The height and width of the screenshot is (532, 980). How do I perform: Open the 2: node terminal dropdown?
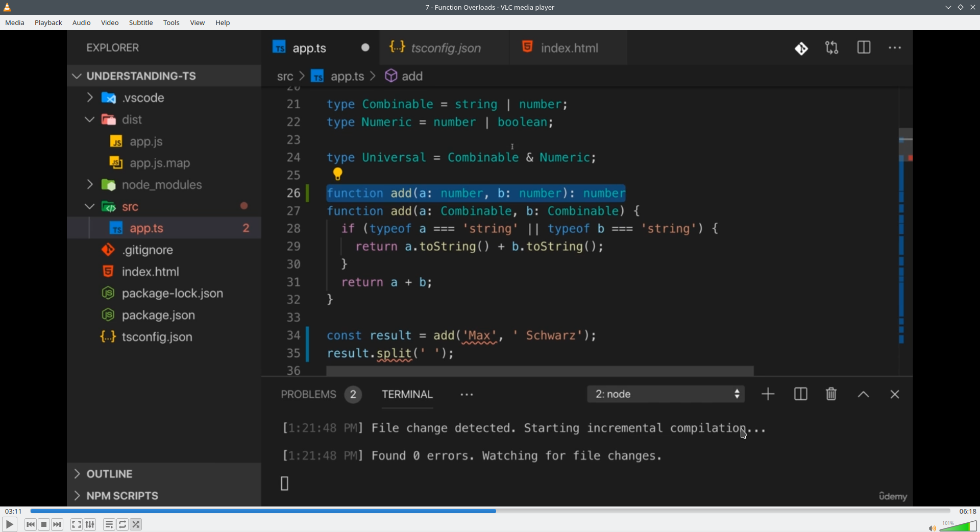click(x=666, y=394)
